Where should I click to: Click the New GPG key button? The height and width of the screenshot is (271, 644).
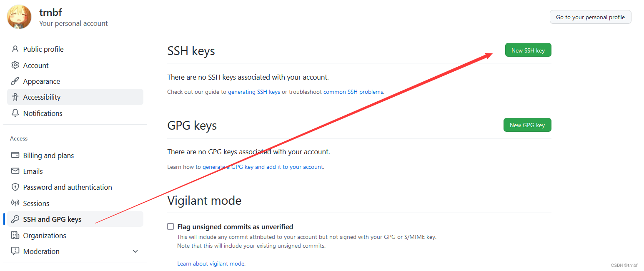click(527, 125)
